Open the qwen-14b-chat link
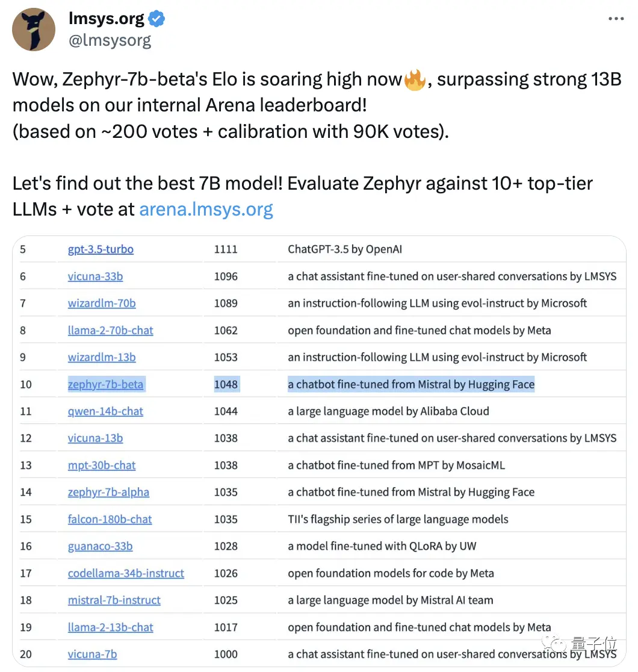 [105, 411]
